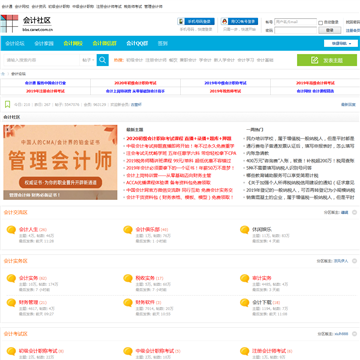Click the latest replies link at right
Screen dimensions: 360x360
pyautogui.click(x=348, y=104)
